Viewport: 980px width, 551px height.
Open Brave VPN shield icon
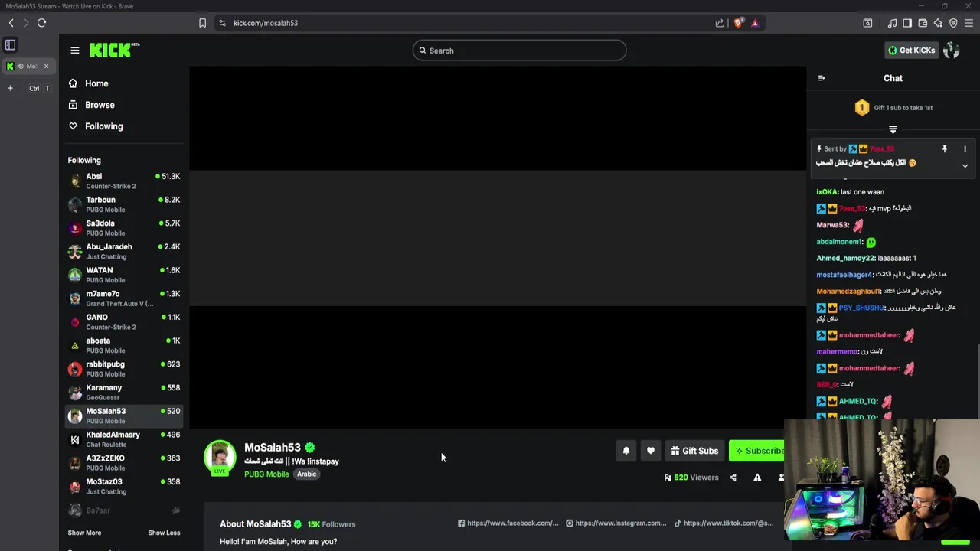coord(953,23)
